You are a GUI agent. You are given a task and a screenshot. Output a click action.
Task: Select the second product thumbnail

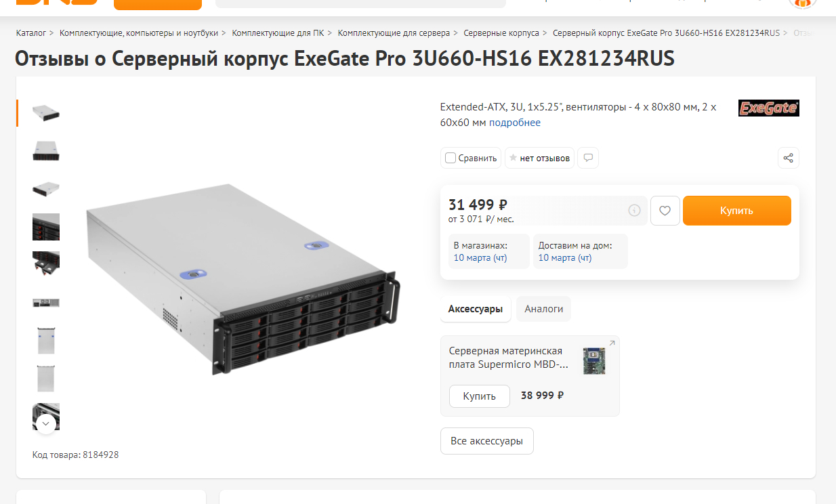pyautogui.click(x=46, y=150)
